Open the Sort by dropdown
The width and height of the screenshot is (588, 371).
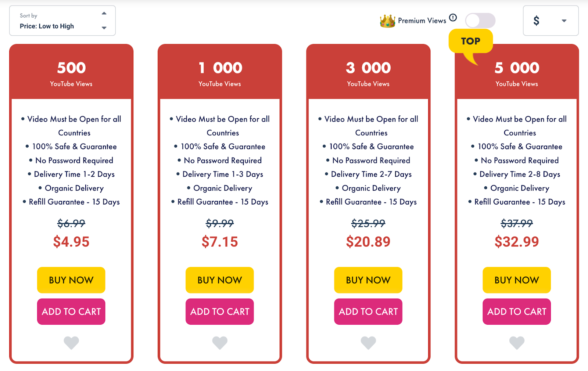62,21
